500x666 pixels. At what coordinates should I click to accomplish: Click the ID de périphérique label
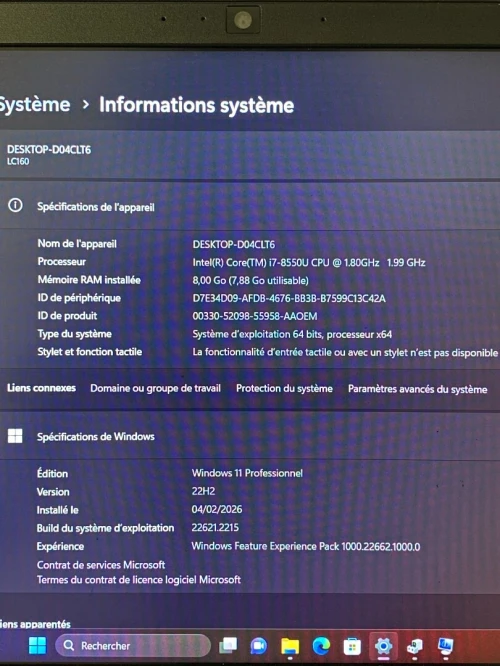pos(79,298)
